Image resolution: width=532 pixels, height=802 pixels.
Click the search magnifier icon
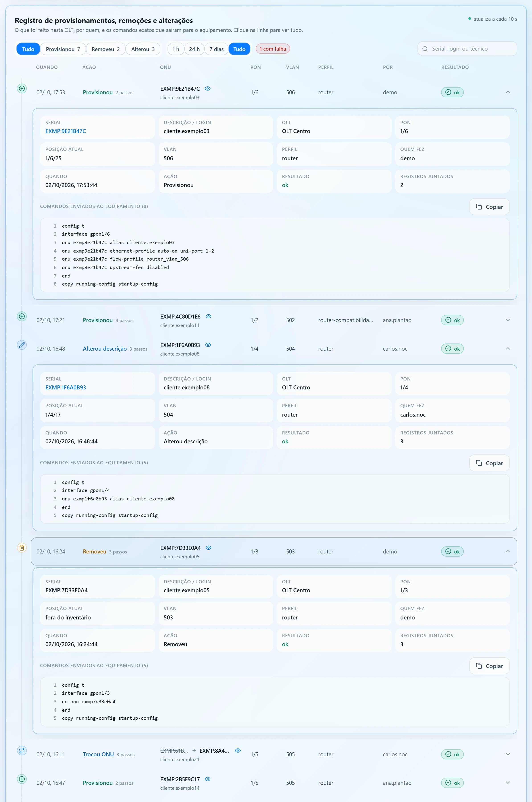(425, 49)
